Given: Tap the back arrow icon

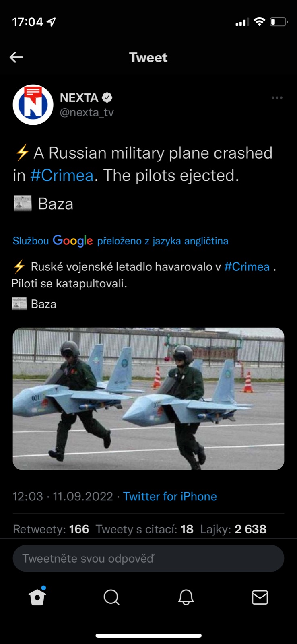Looking at the screenshot, I should 16,57.
